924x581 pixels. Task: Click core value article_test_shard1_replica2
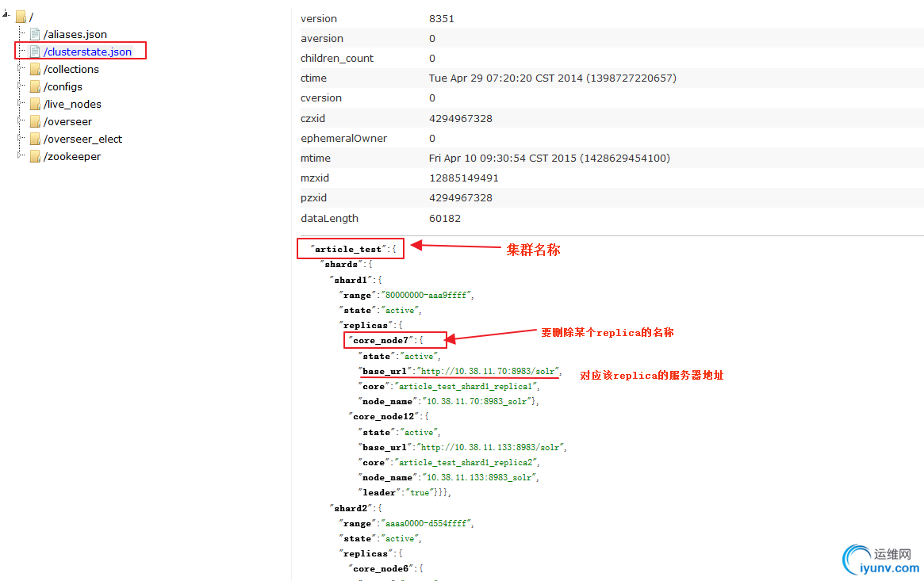pyautogui.click(x=466, y=463)
